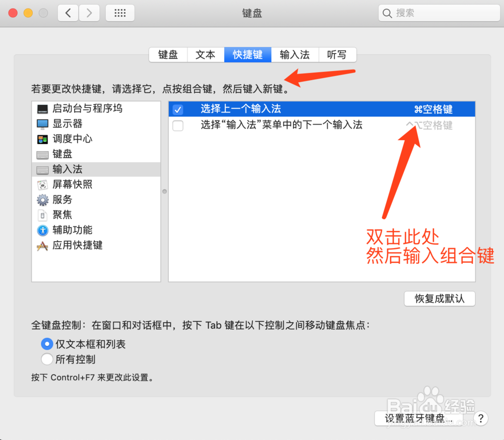The height and width of the screenshot is (440, 504).
Task: Open the show-all preferences grid
Action: tap(119, 13)
